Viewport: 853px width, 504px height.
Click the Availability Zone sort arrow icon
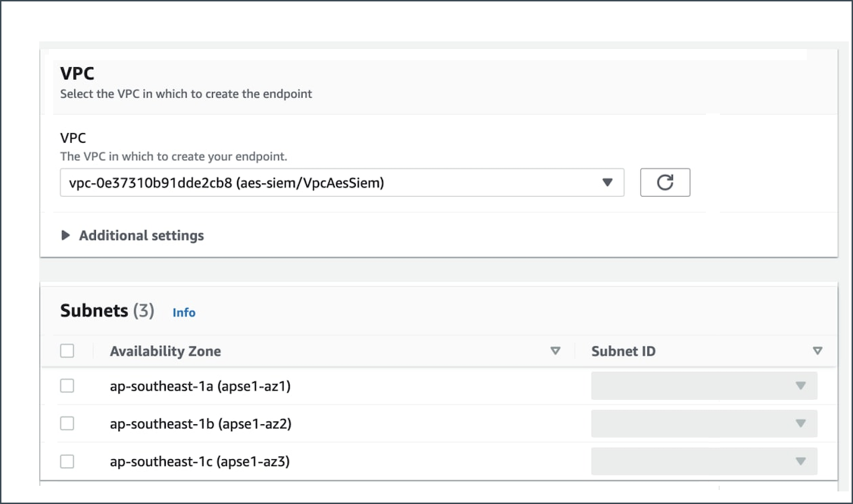pyautogui.click(x=555, y=351)
